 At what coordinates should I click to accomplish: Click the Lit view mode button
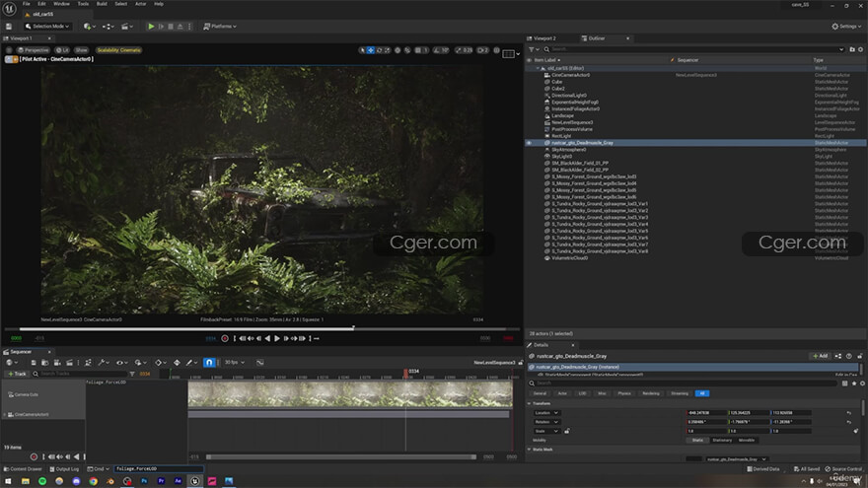click(x=62, y=50)
